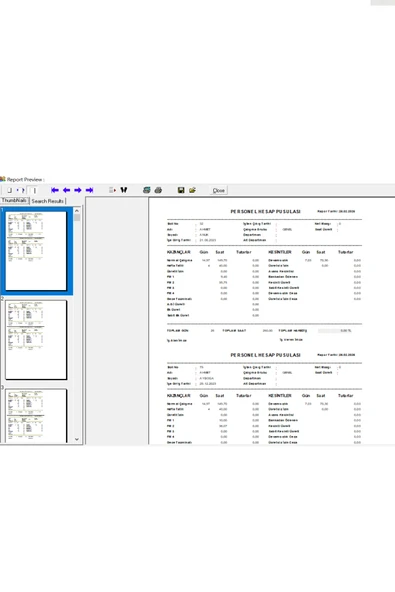The width and height of the screenshot is (395, 592).
Task: Select the page 1 thumbnail
Action: tap(36, 251)
